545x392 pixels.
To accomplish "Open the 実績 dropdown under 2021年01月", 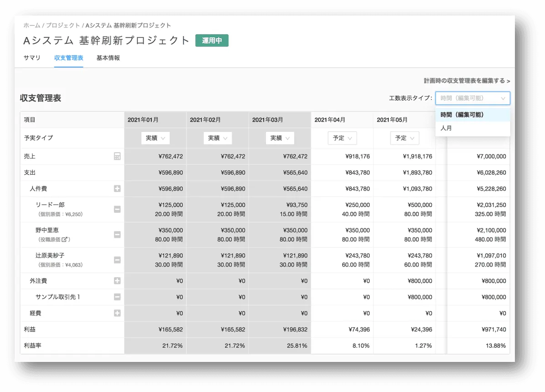I will pyautogui.click(x=155, y=138).
